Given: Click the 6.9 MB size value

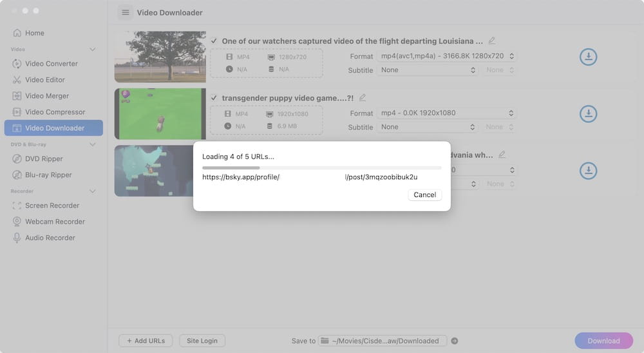Looking at the screenshot, I should point(287,126).
